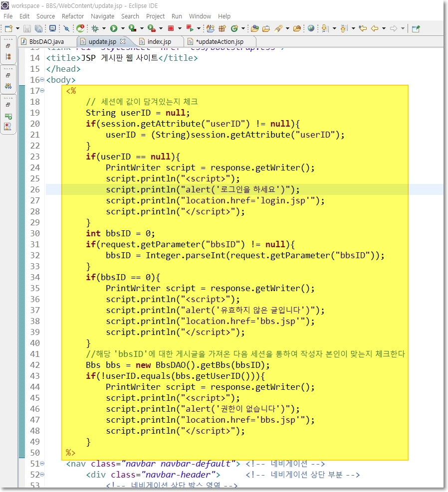Collapse the div fold at line 52
448x492 pixels.
(x=42, y=475)
